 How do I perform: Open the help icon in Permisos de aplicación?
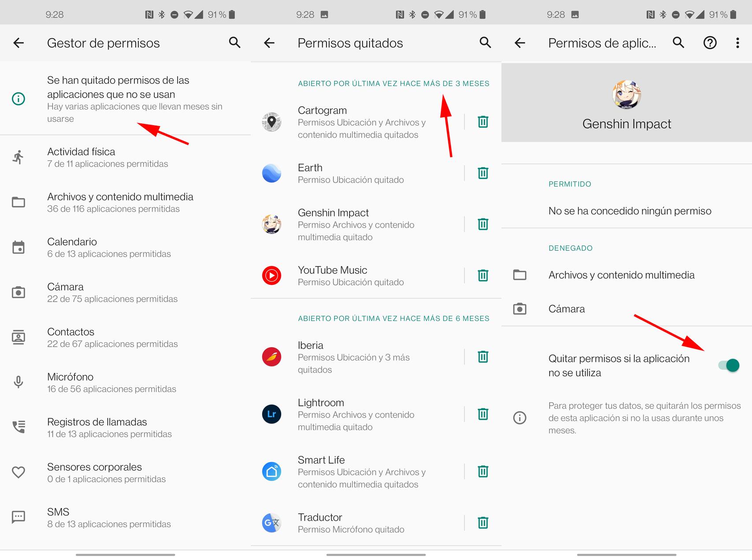710,43
